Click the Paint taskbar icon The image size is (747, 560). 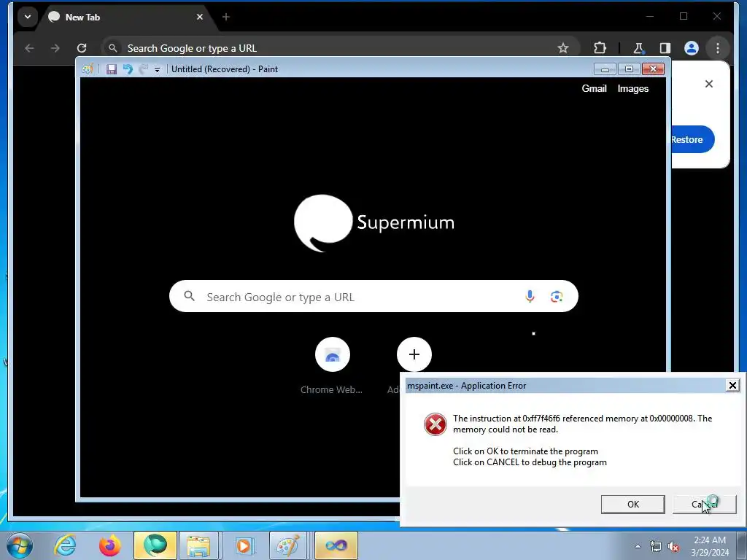(288, 545)
